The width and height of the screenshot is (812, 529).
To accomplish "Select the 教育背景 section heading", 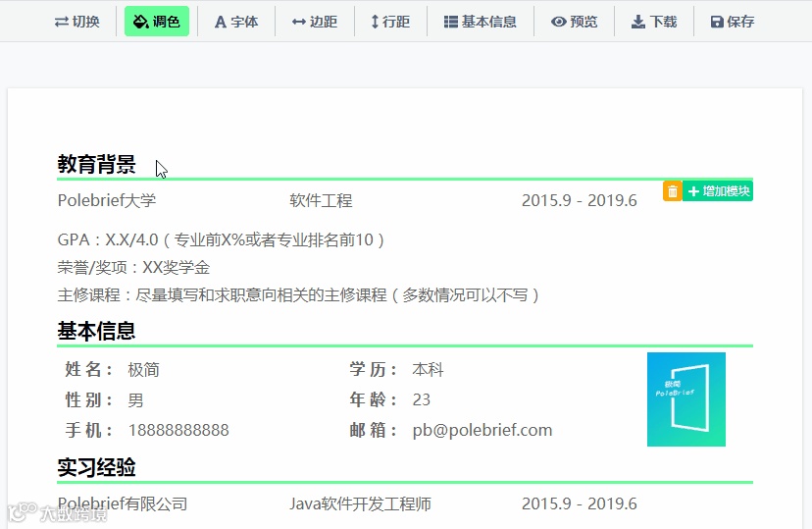I will [x=96, y=164].
